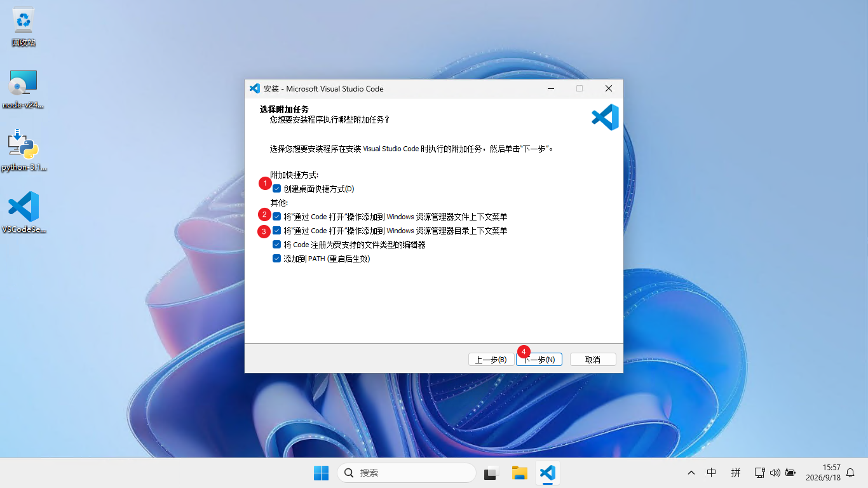The height and width of the screenshot is (488, 868).
Task: Click the 下一步(N) next button
Action: [x=539, y=360]
